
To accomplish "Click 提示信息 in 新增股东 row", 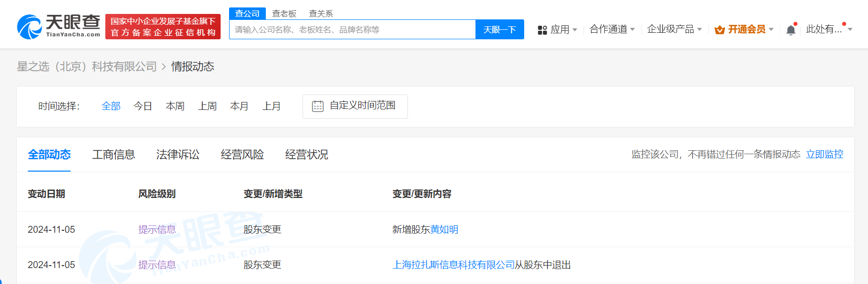I will click(157, 229).
